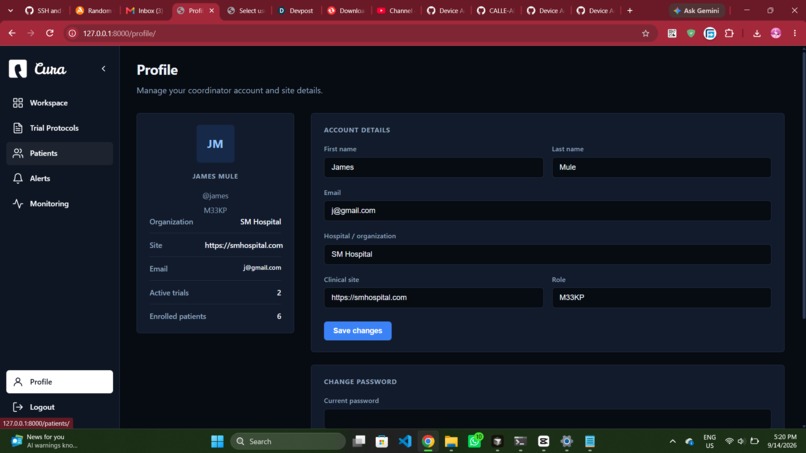The image size is (806, 453).
Task: Switch to the Devpost tab
Action: [296, 10]
